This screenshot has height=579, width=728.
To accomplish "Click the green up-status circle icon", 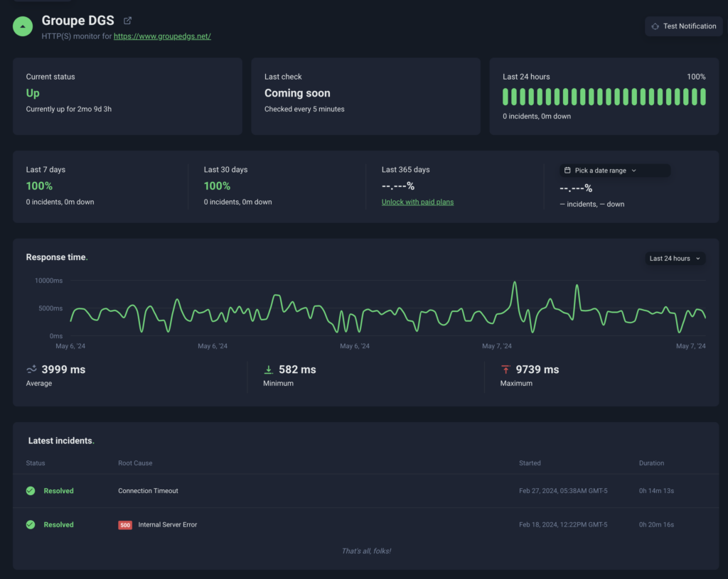I will 23,26.
